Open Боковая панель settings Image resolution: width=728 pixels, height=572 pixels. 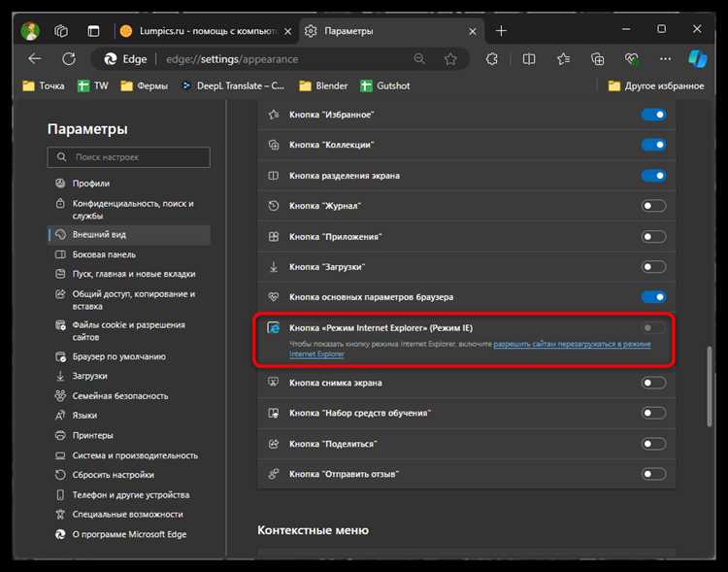click(x=128, y=254)
